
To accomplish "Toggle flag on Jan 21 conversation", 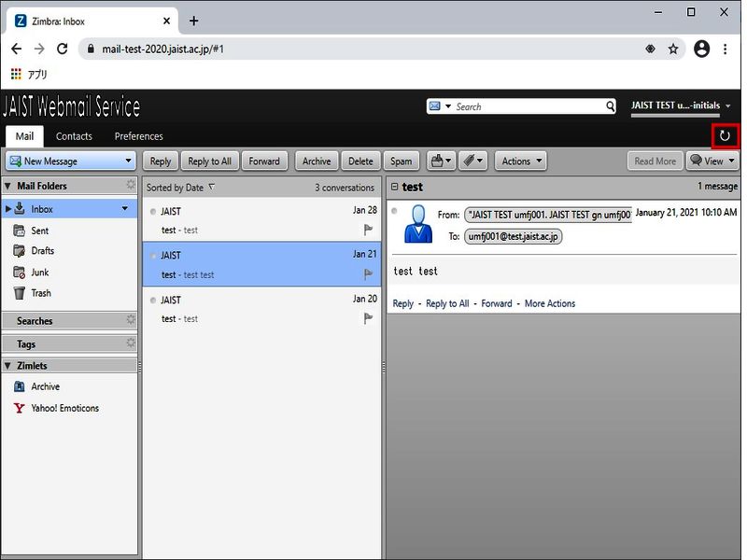I will (x=368, y=274).
